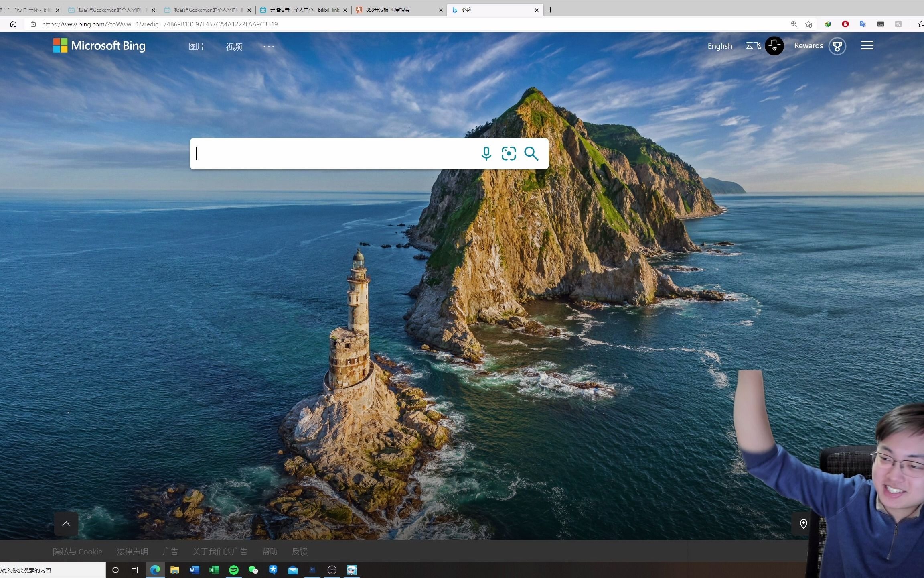Image resolution: width=924 pixels, height=578 pixels.
Task: Open the 图片 images link
Action: [197, 47]
